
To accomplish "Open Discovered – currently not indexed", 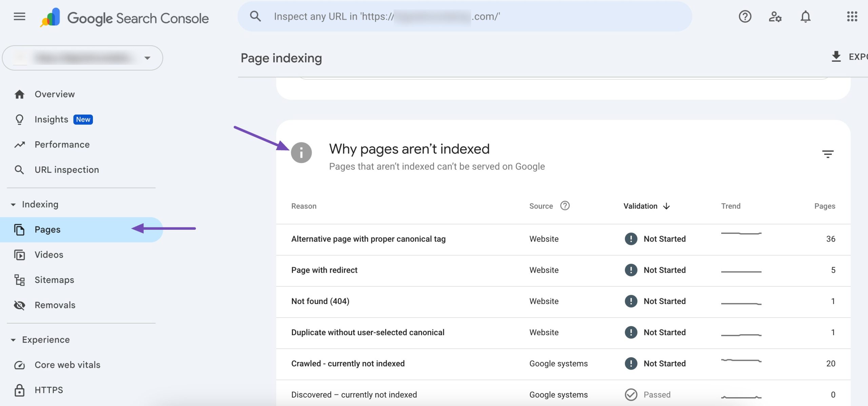I will pyautogui.click(x=354, y=395).
